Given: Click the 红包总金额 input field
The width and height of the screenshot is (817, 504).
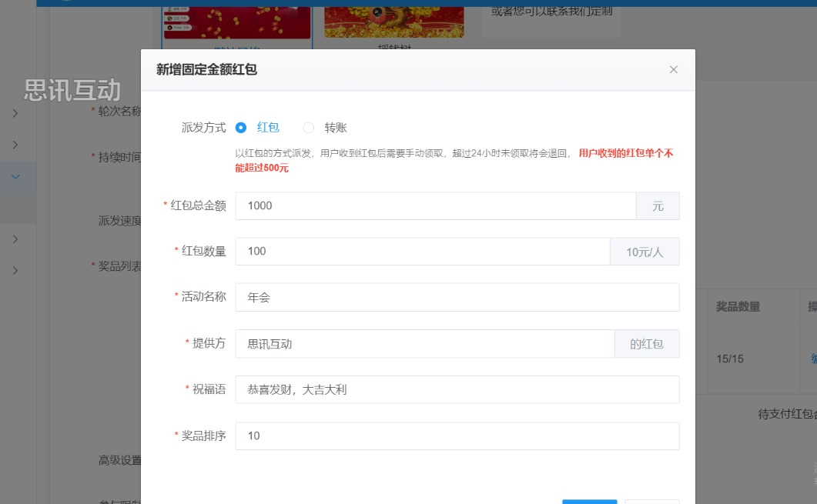Looking at the screenshot, I should click(x=436, y=205).
